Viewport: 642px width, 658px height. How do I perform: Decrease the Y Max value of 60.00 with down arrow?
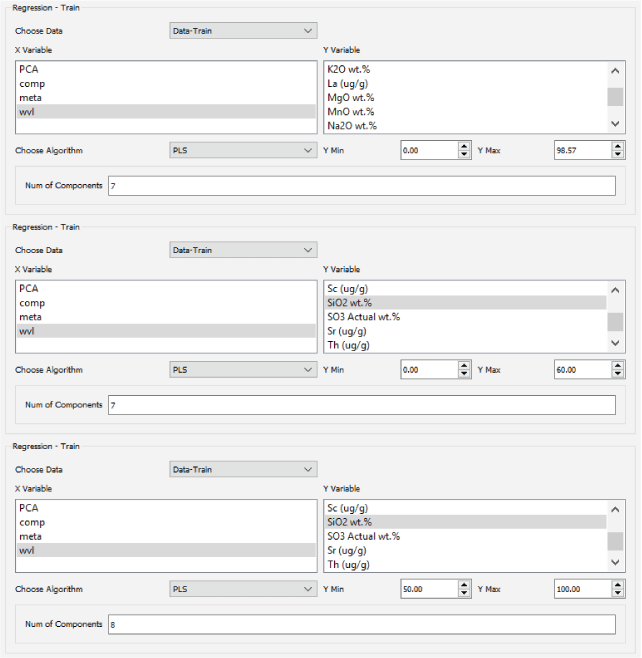click(x=618, y=374)
